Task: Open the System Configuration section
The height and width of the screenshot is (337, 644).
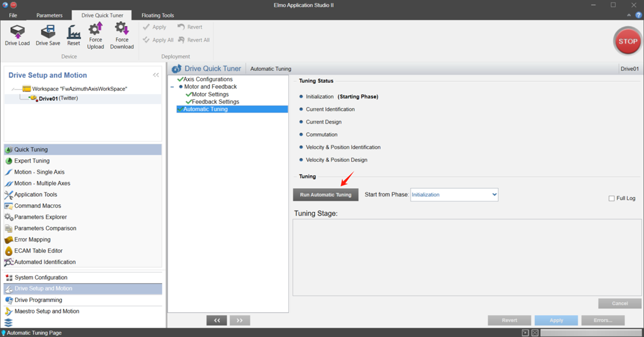Action: [x=82, y=277]
